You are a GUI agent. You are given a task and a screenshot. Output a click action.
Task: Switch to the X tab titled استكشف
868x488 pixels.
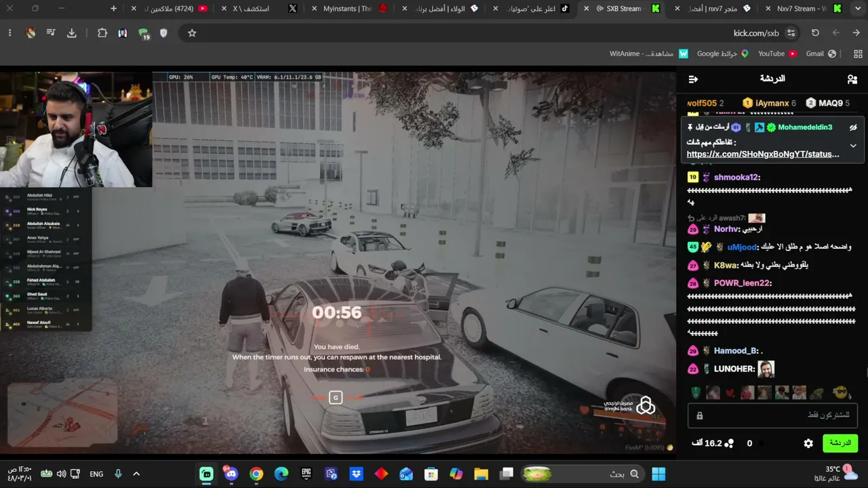(x=259, y=9)
